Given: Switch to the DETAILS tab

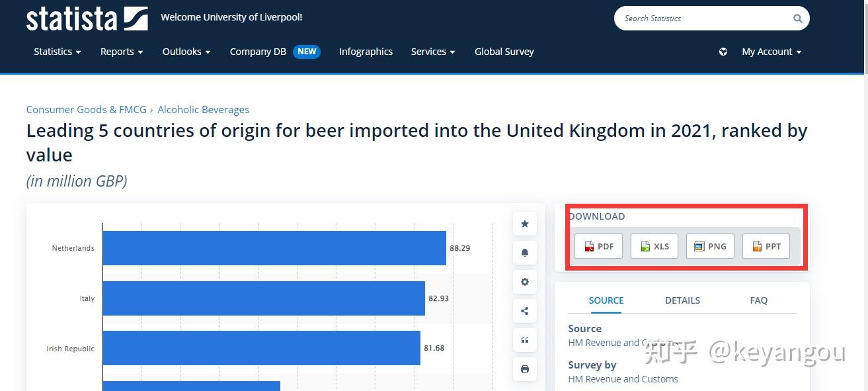Looking at the screenshot, I should point(682,300).
